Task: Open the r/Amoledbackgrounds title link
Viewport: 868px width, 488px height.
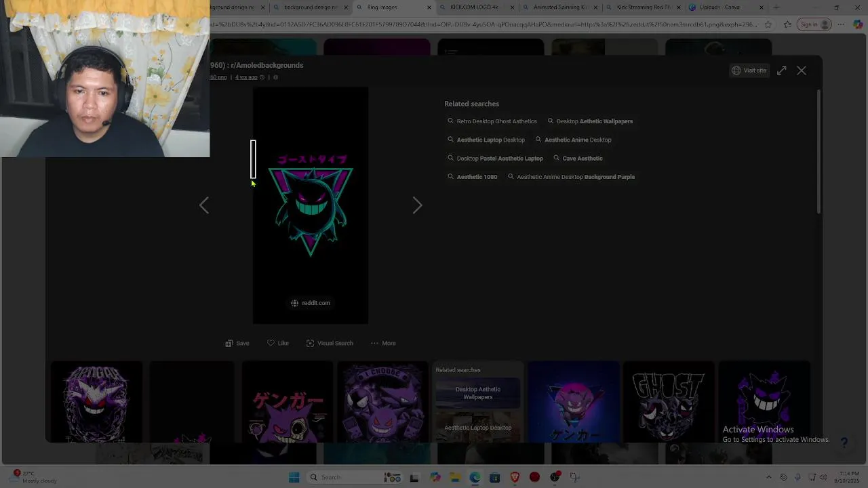Action: click(x=257, y=65)
